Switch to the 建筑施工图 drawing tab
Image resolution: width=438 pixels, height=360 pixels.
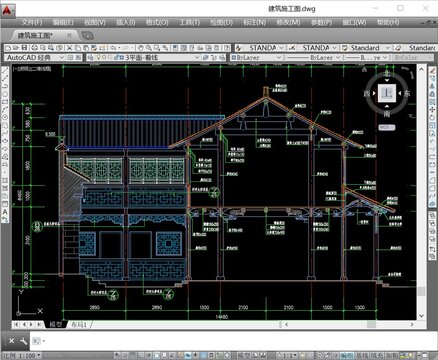tap(35, 35)
